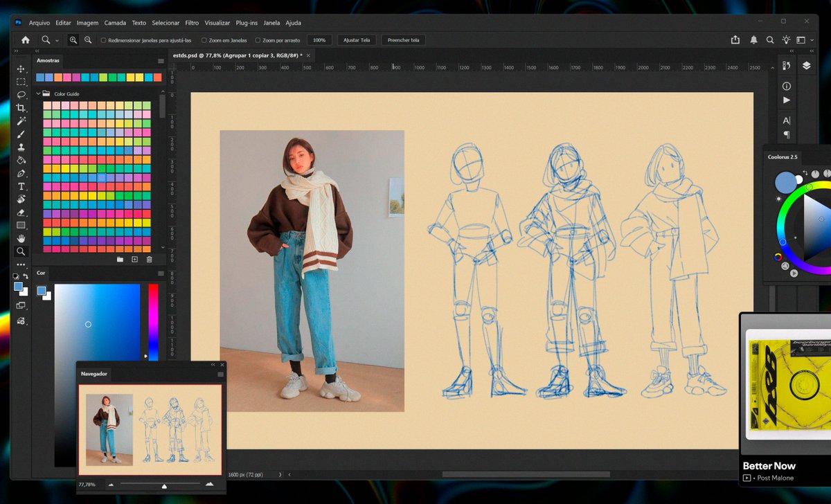Open the Amostras panel options menu
This screenshot has height=504, width=831.
click(x=161, y=61)
